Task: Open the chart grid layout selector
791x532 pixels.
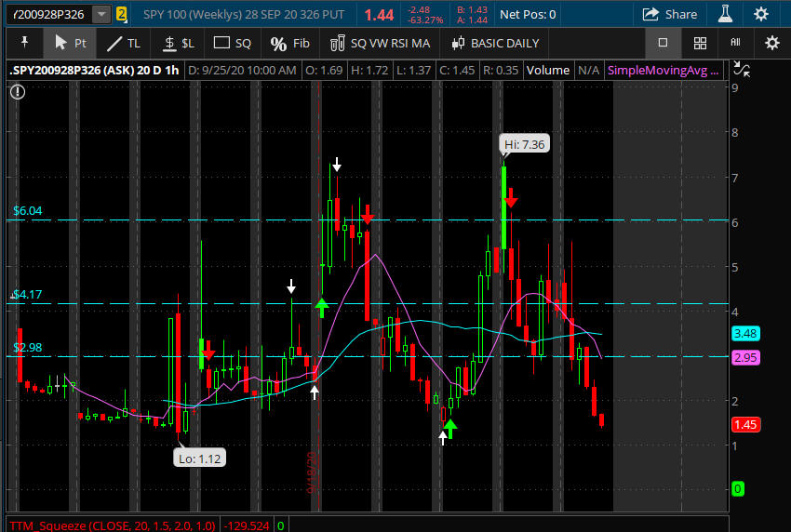Action: [x=700, y=43]
